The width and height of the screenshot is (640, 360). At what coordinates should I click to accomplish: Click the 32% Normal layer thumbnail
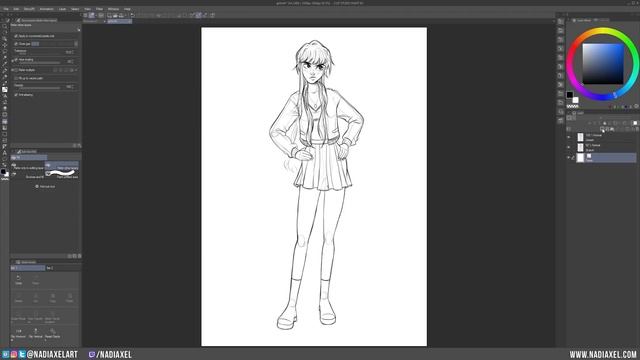[x=580, y=147]
